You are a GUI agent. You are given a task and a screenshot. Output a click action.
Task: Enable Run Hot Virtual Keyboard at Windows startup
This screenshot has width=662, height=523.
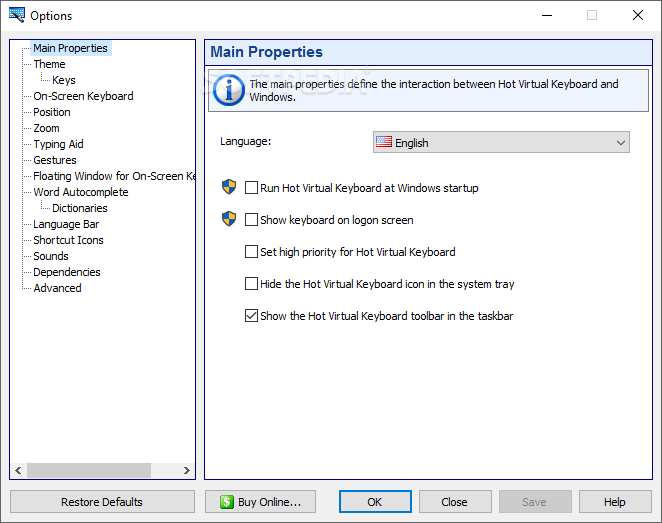[251, 187]
